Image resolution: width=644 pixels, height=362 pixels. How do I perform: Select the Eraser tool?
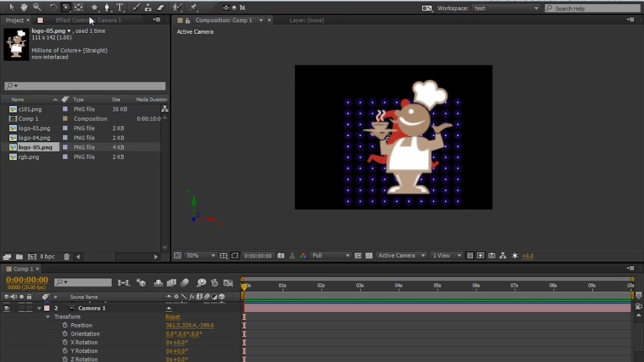(160, 8)
